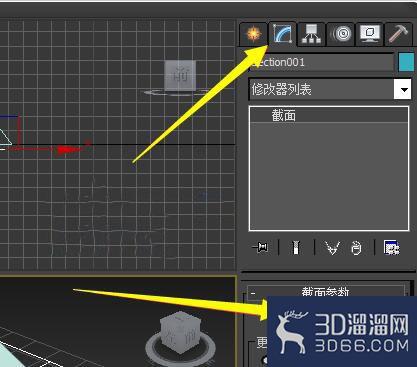This screenshot has height=367, width=417.
Task: Switch to the Modify panel tab
Action: (282, 33)
